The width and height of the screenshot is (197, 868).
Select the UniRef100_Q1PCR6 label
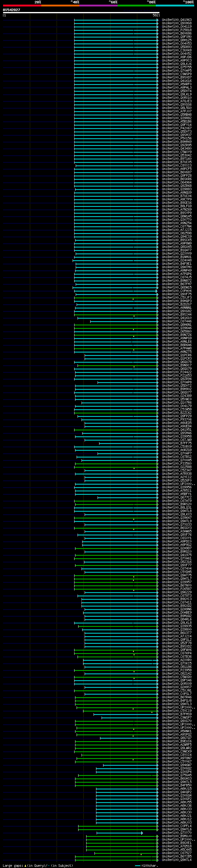click(177, 355)
